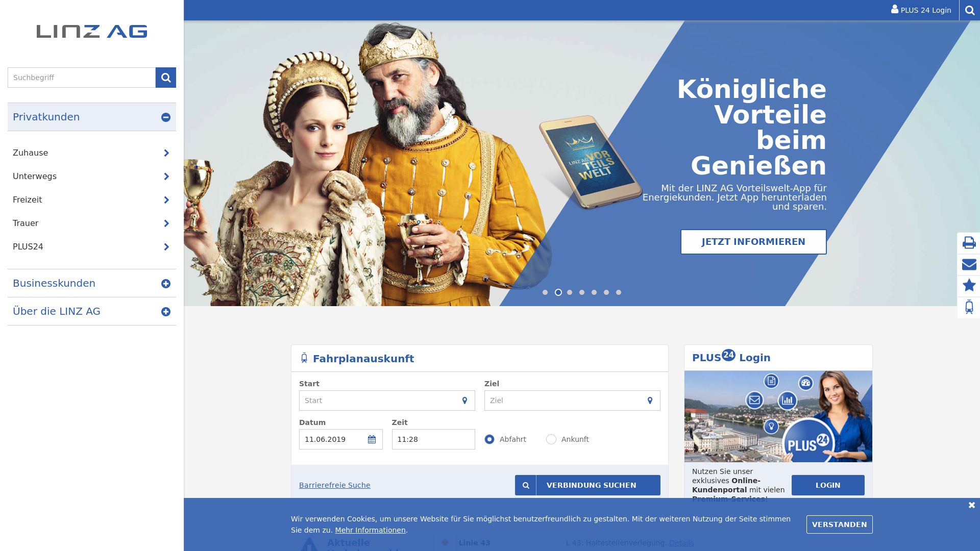Select the Abfahrt radio button
The image size is (980, 551).
coord(489,439)
